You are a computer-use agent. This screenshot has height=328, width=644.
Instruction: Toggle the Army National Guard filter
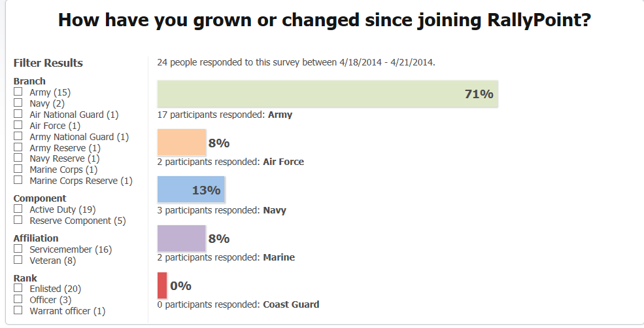coord(18,136)
